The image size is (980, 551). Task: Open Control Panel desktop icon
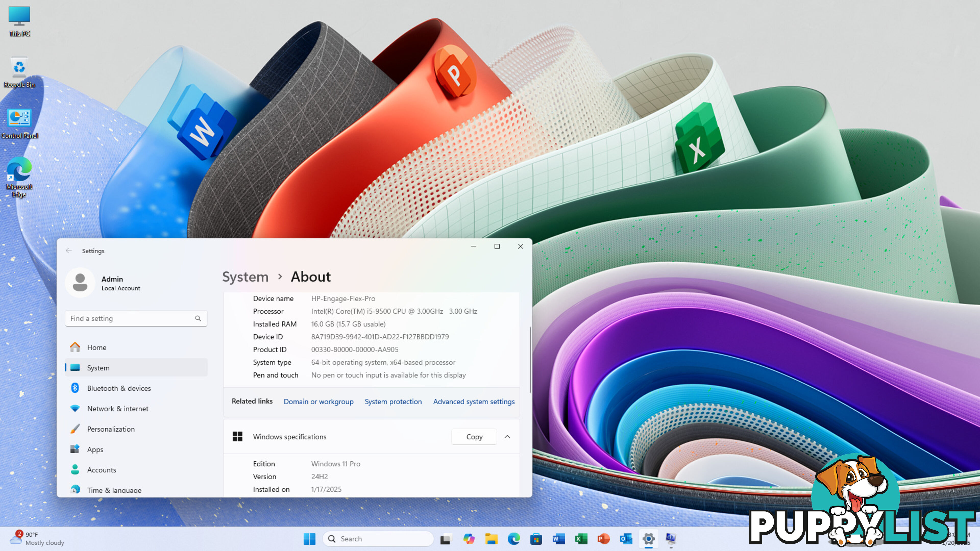(19, 123)
